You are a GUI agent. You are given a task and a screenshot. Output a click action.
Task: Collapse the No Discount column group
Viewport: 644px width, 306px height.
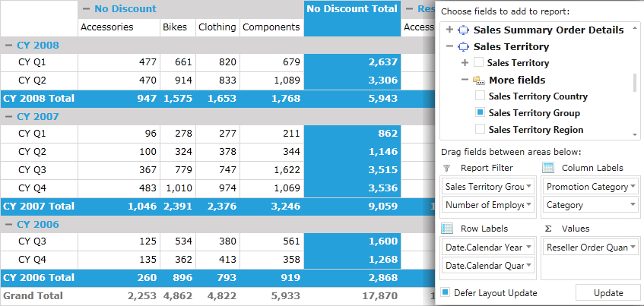pos(86,8)
